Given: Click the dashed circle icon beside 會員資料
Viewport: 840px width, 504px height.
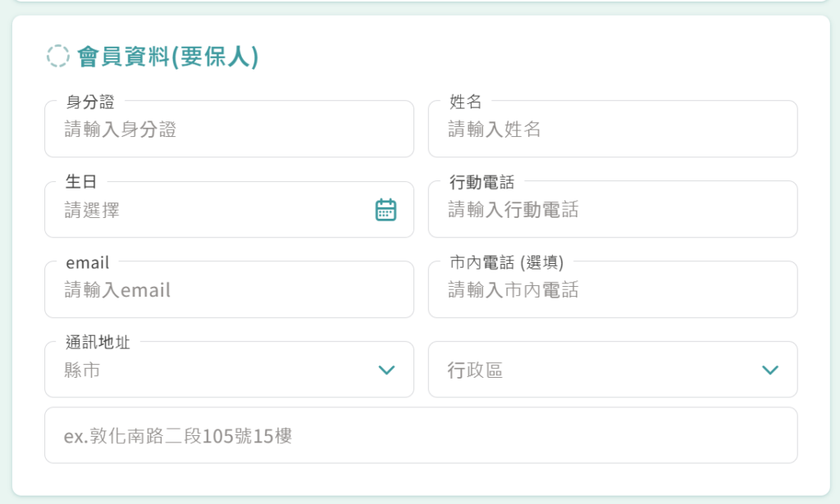Looking at the screenshot, I should pos(57,57).
